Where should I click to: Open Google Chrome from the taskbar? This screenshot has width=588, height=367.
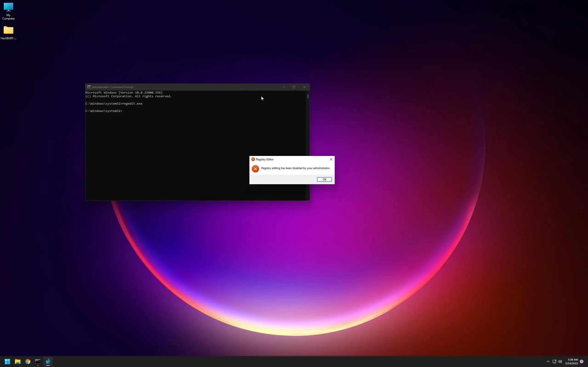point(28,361)
